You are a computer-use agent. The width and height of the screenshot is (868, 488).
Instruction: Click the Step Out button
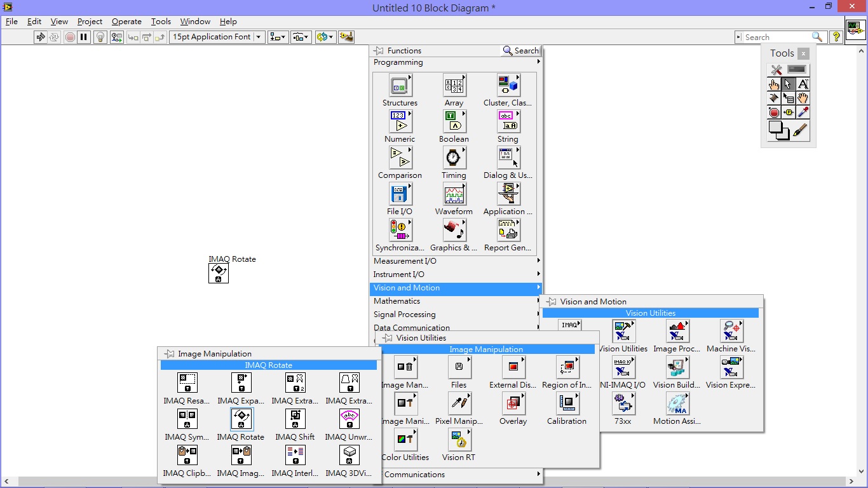[x=160, y=37]
